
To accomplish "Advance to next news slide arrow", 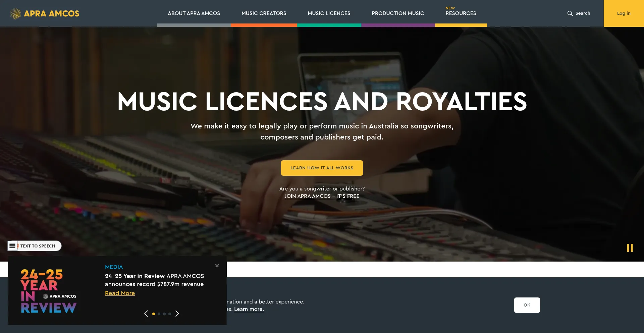I will coord(177,314).
